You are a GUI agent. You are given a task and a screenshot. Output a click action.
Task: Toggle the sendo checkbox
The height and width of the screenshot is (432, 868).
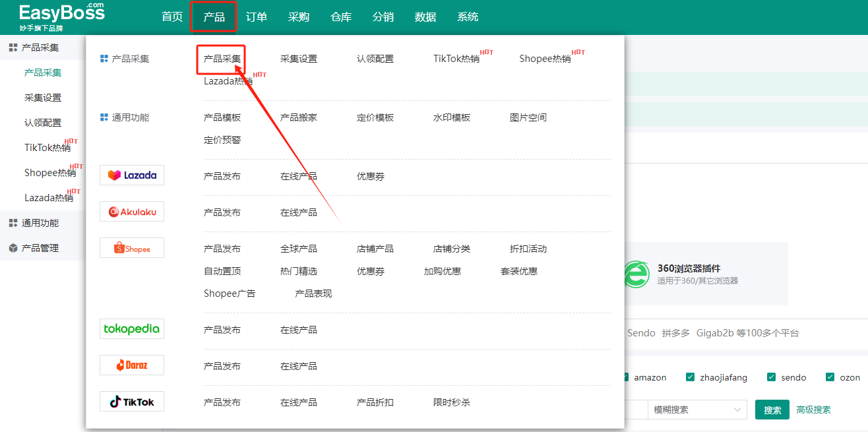[771, 377]
